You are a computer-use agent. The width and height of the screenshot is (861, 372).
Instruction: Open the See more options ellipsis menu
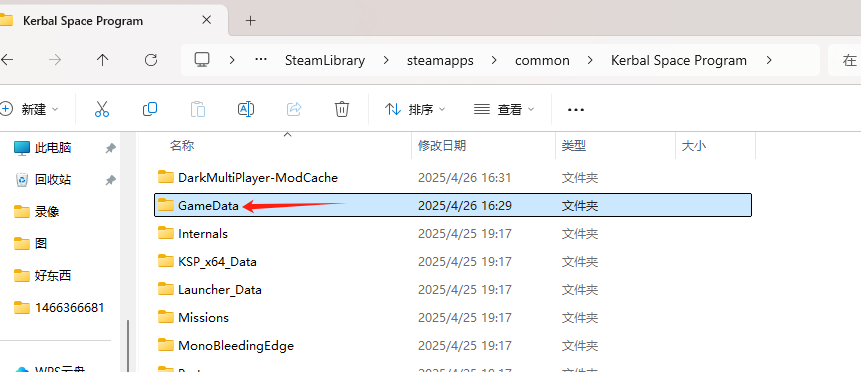pyautogui.click(x=575, y=110)
